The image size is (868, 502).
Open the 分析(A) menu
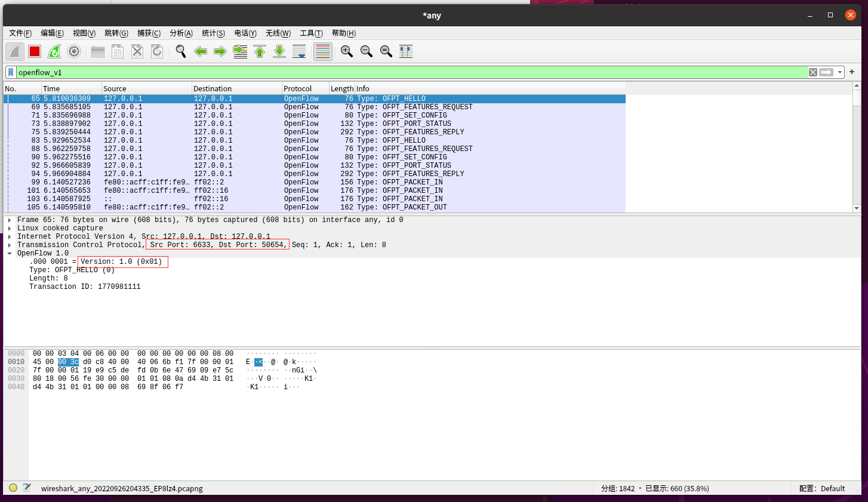coord(181,33)
